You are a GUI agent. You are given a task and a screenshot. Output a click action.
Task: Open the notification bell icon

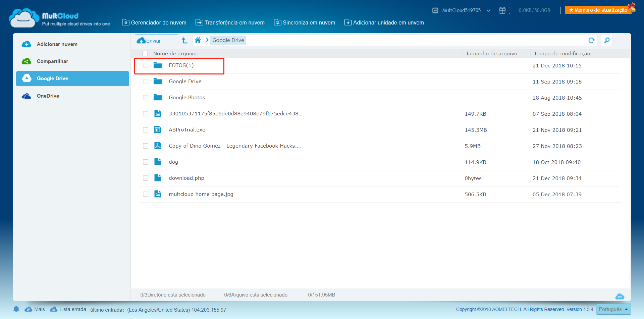(16, 309)
